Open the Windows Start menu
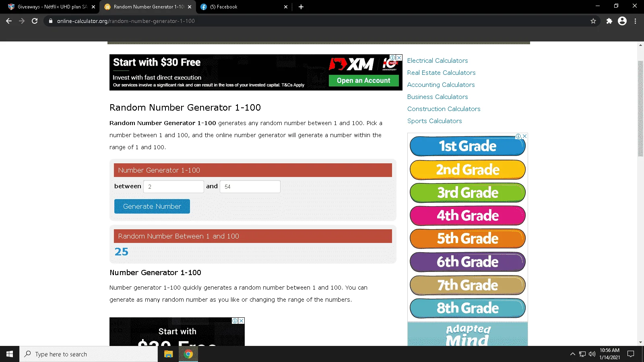Image resolution: width=644 pixels, height=362 pixels. pyautogui.click(x=10, y=354)
